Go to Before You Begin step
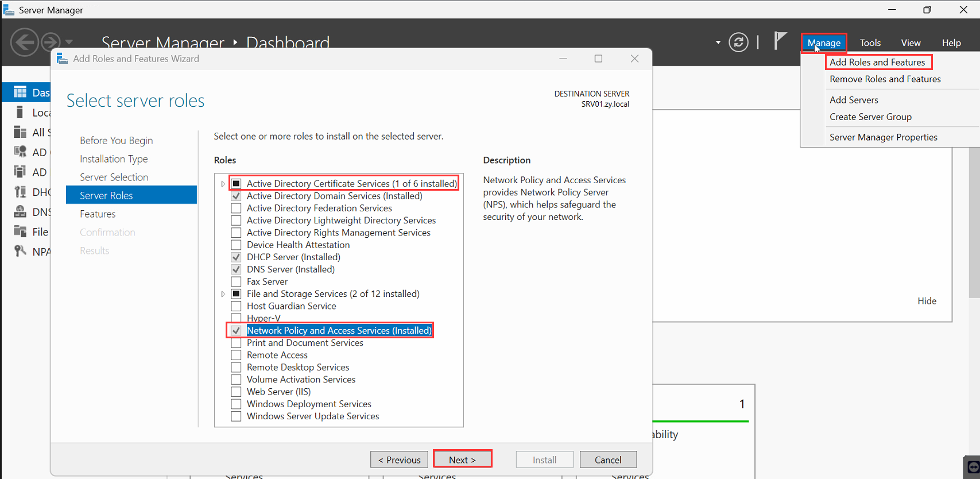Screen dimensions: 980x479 (116, 141)
